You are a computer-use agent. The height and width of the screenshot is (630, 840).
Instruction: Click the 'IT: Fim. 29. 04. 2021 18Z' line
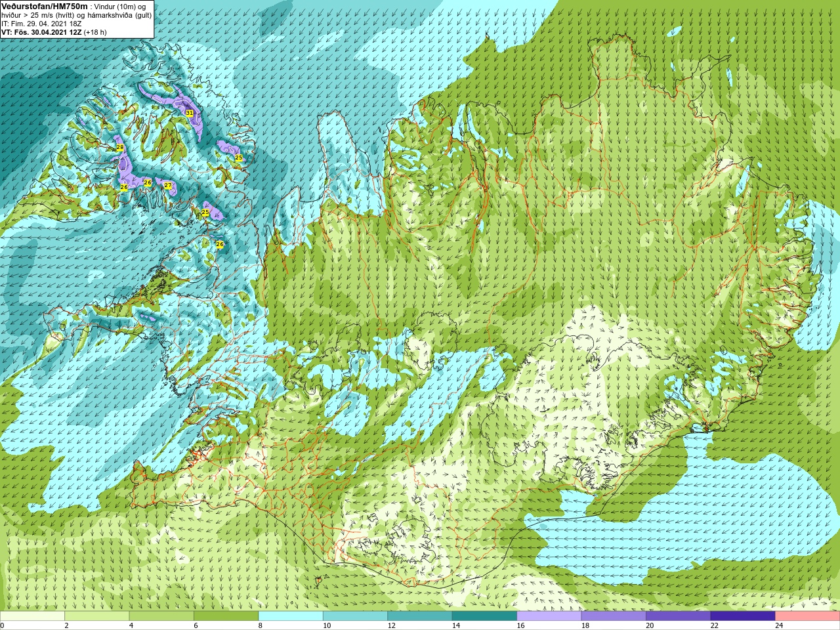tap(41, 24)
